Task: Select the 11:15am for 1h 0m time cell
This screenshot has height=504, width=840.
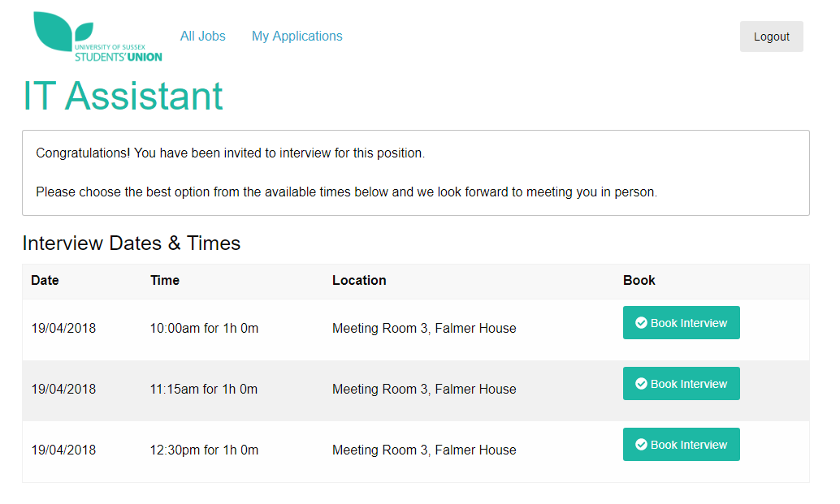Action: point(203,390)
